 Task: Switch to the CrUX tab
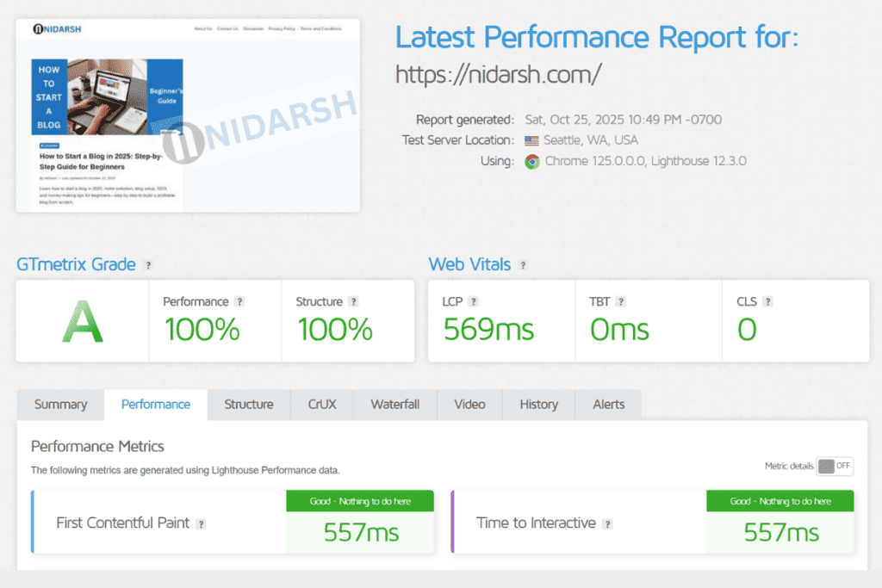(x=321, y=404)
